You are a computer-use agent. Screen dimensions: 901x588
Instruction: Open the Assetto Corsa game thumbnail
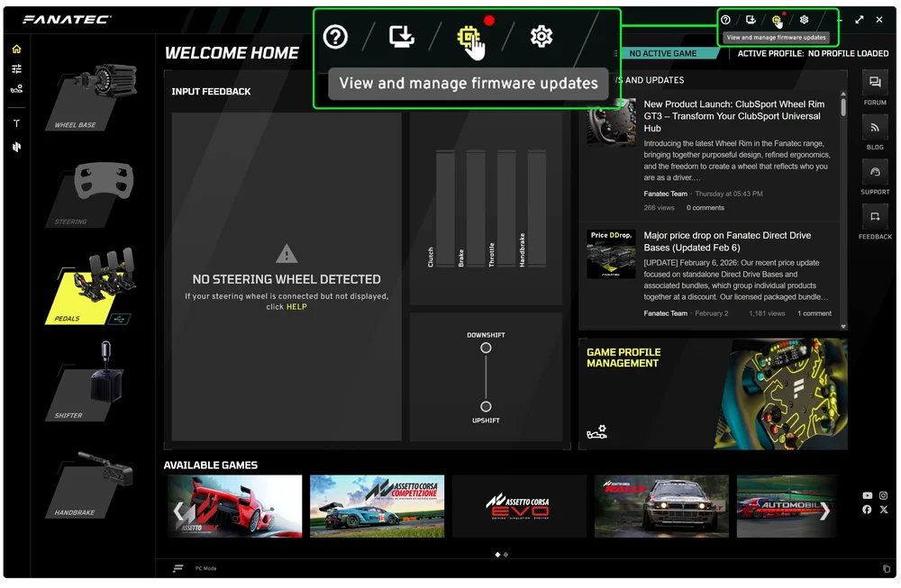click(x=235, y=506)
